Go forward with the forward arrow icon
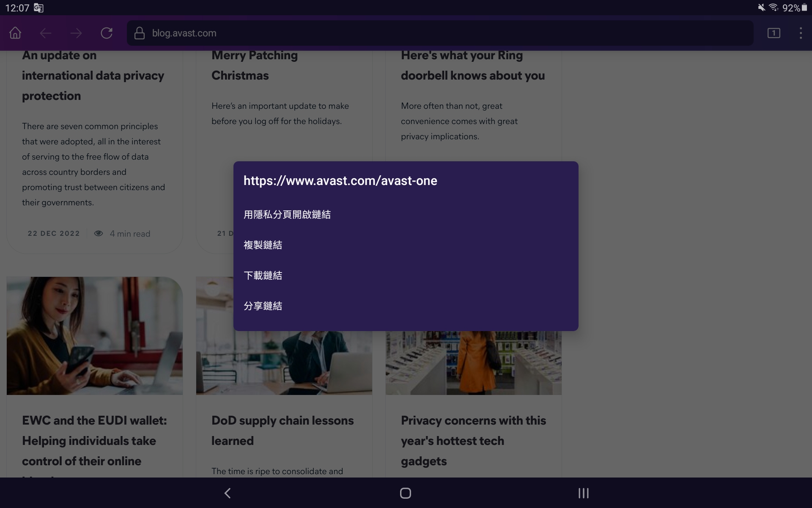The image size is (812, 508). [x=76, y=33]
